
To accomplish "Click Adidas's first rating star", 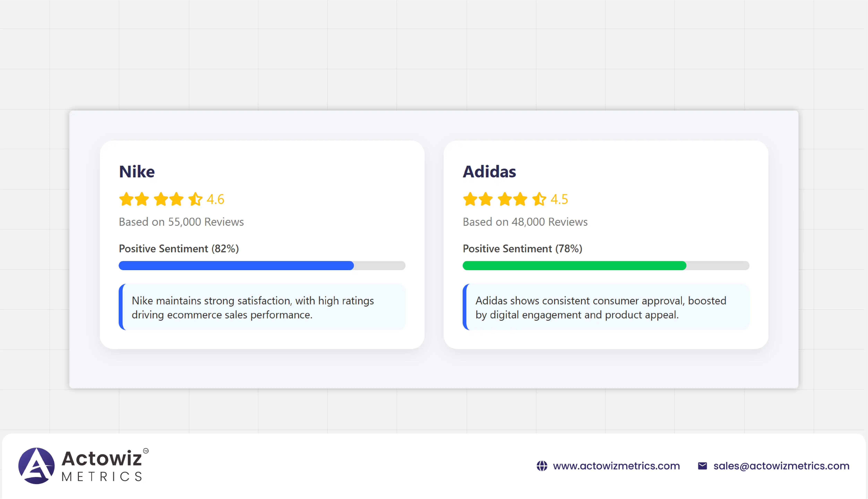I will click(x=470, y=199).
